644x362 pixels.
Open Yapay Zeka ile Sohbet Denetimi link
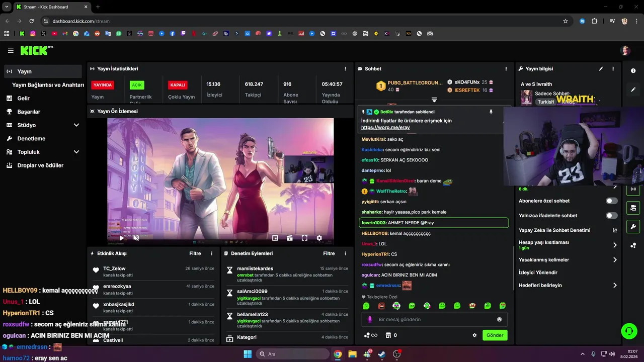click(568, 230)
